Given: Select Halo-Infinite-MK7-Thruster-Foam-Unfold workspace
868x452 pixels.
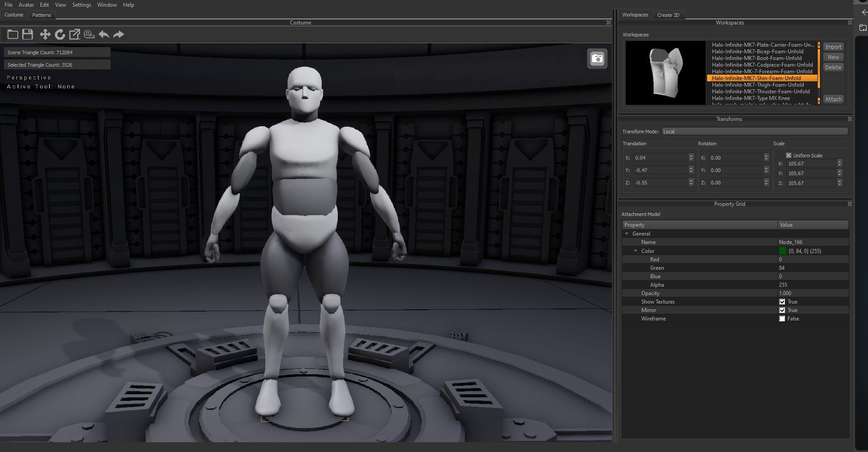Looking at the screenshot, I should tap(762, 92).
